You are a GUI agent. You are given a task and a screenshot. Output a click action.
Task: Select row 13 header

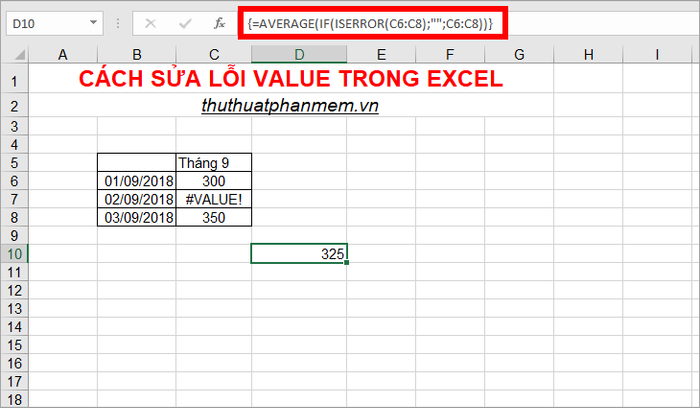pyautogui.click(x=14, y=308)
